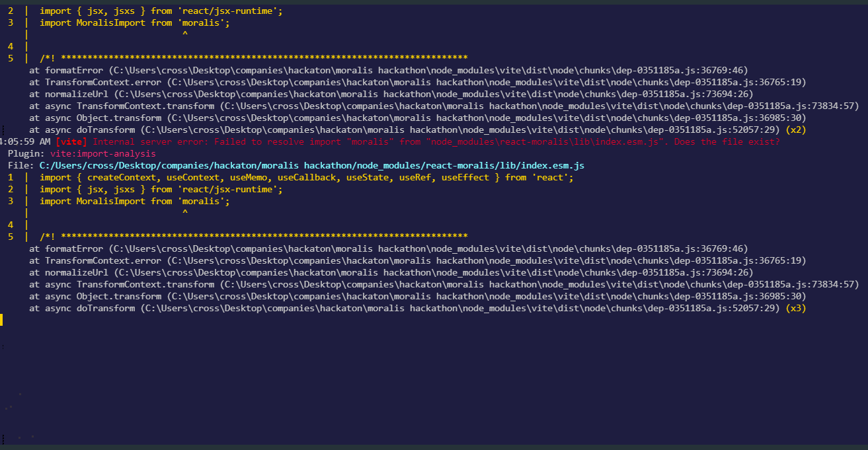Click 'useRef' in code line 1

[x=415, y=177]
